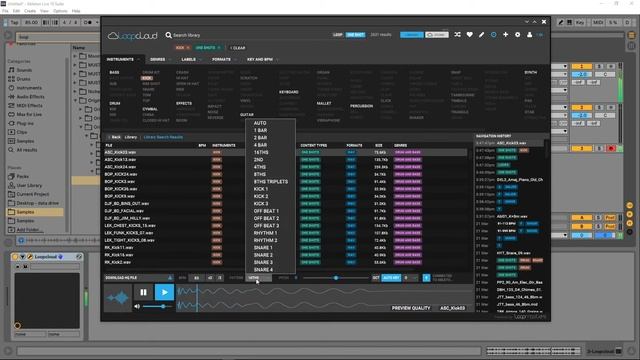The width and height of the screenshot is (640, 360).
Task: Open User Library in Places
Action: 25,185
